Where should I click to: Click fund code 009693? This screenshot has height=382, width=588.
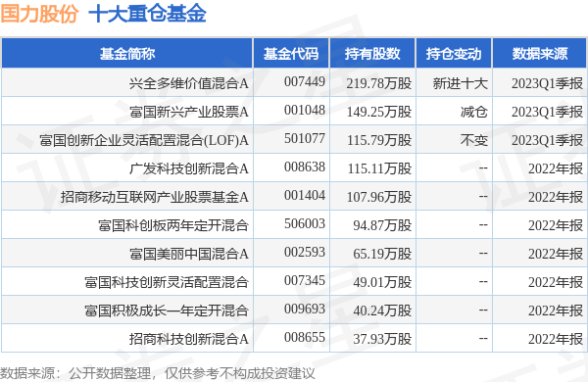(305, 310)
